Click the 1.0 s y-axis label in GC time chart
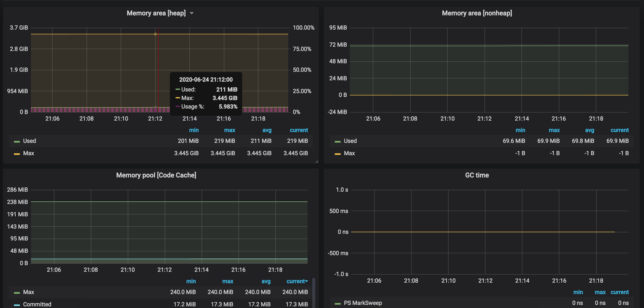Image resolution: width=644 pixels, height=308 pixels. click(342, 190)
